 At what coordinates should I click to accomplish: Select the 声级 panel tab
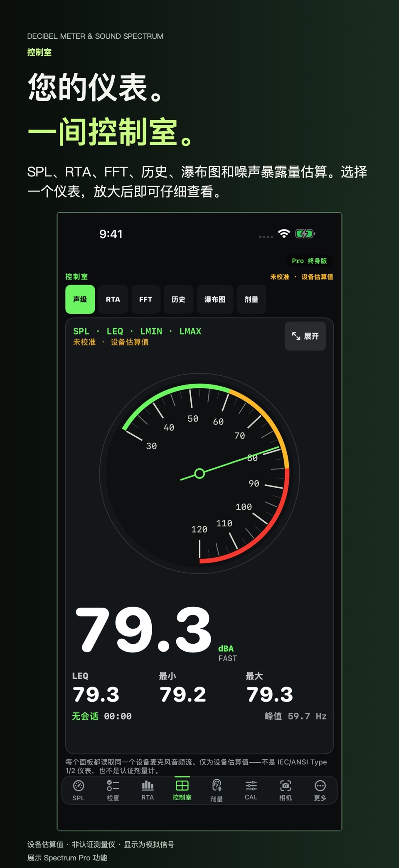[x=80, y=299]
